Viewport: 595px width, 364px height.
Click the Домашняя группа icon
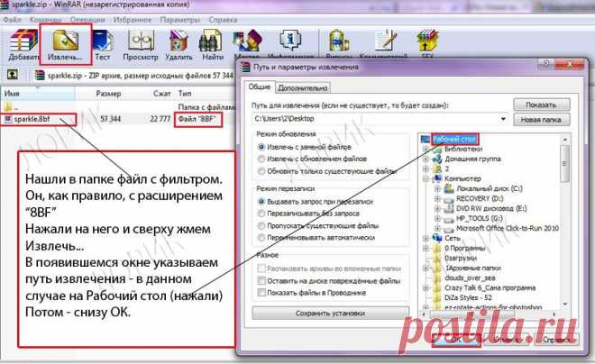click(437, 159)
